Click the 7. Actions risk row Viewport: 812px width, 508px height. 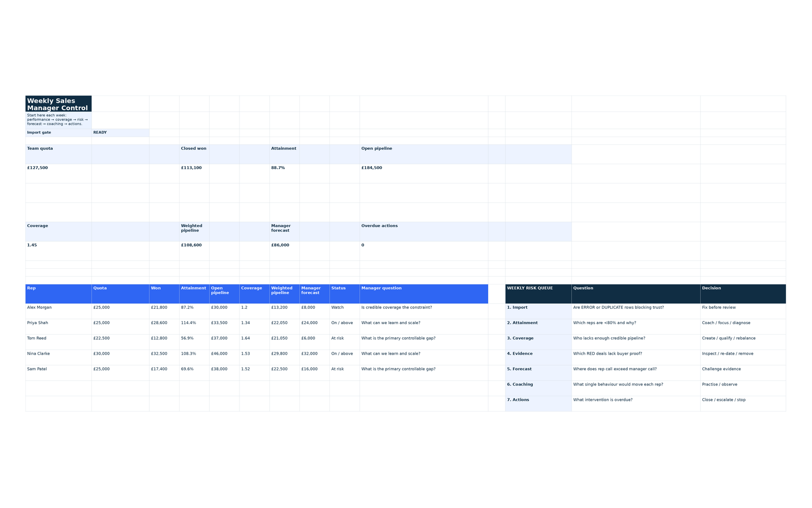[x=538, y=403]
